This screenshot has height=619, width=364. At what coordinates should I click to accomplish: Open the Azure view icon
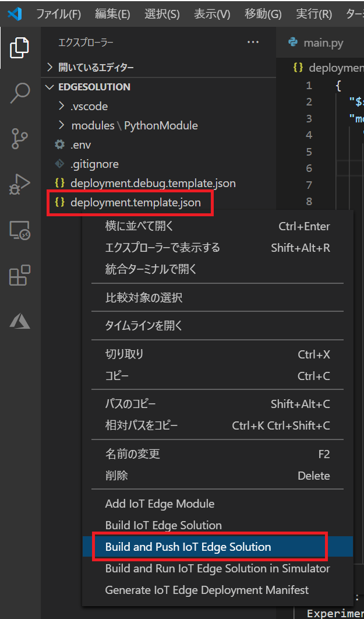click(x=19, y=321)
